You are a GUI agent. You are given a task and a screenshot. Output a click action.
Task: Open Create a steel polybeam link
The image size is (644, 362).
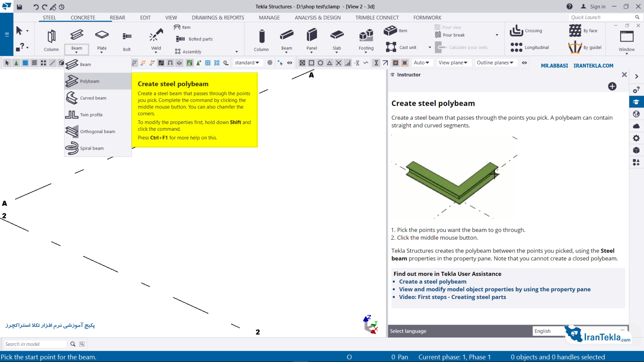[x=432, y=282]
